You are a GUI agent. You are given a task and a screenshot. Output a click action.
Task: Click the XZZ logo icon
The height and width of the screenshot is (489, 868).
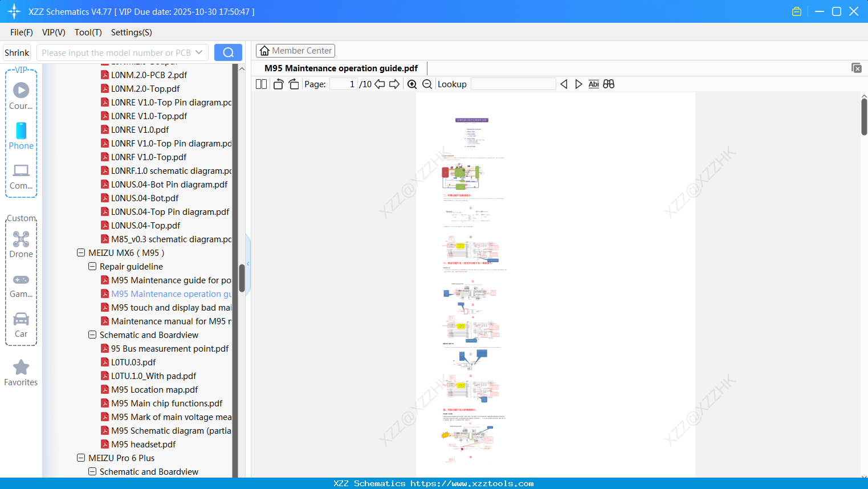14,11
